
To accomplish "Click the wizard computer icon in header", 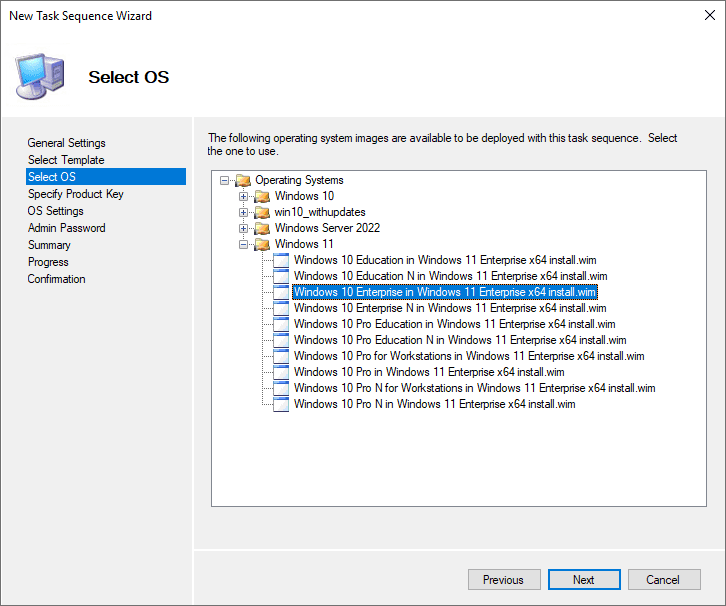I will pos(39,76).
